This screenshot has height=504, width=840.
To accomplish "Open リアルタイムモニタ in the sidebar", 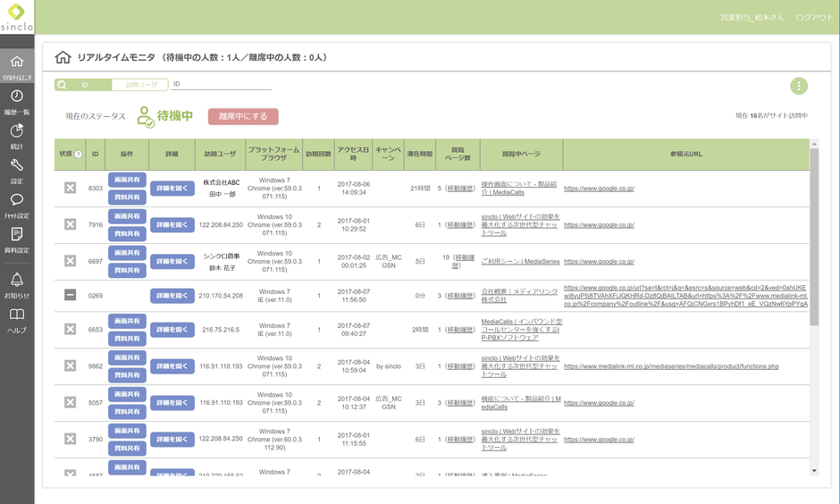I will (17, 66).
